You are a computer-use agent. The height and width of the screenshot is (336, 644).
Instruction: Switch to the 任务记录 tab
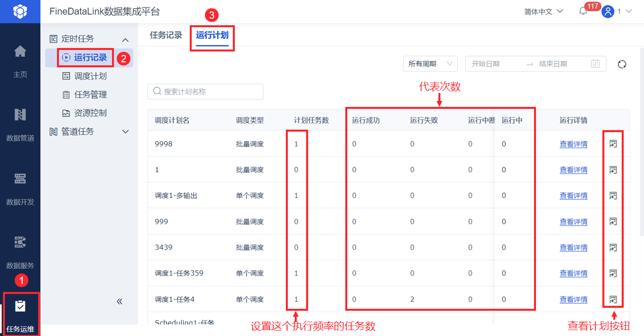(166, 35)
